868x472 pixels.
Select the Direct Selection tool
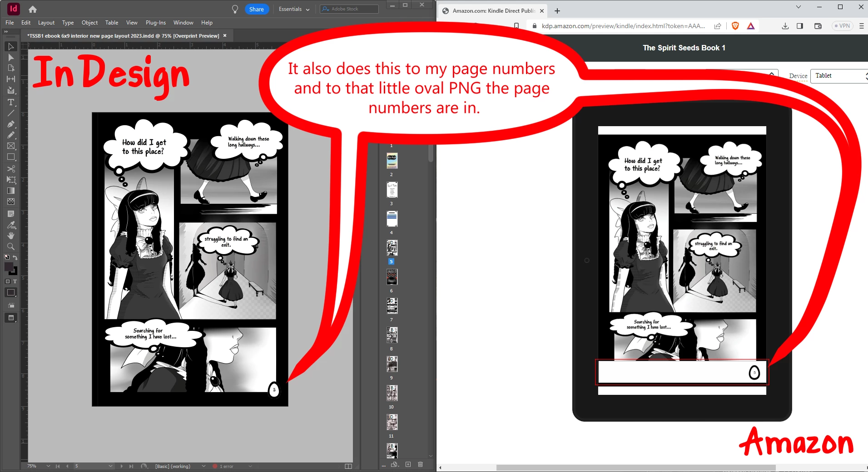11,57
